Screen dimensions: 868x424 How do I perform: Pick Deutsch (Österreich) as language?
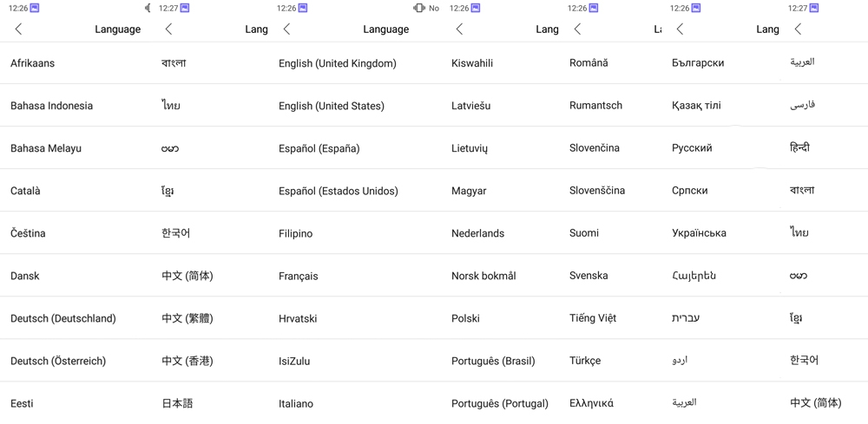click(x=58, y=361)
